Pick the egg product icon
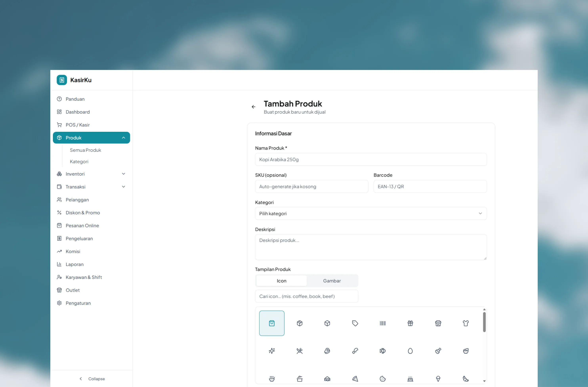The image size is (588, 387). (x=410, y=351)
